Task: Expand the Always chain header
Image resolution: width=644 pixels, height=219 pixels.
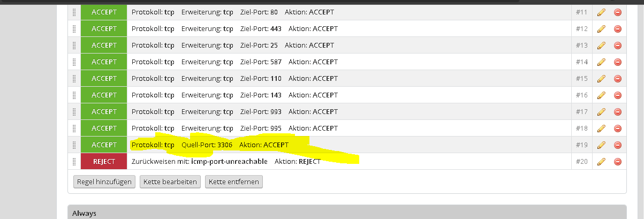Action: [x=85, y=214]
